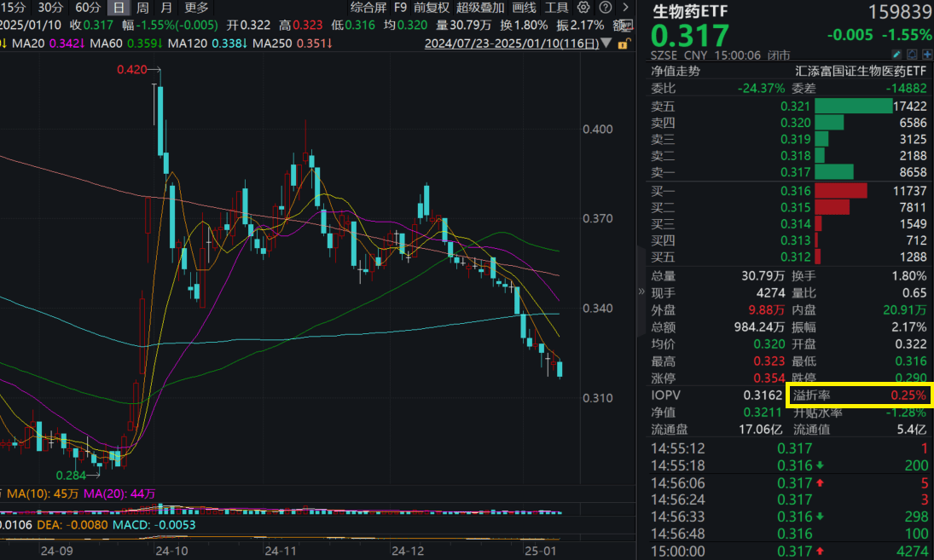Click the 卖五 order book volume bar
Viewport: 934px width, 560px height.
click(853, 106)
